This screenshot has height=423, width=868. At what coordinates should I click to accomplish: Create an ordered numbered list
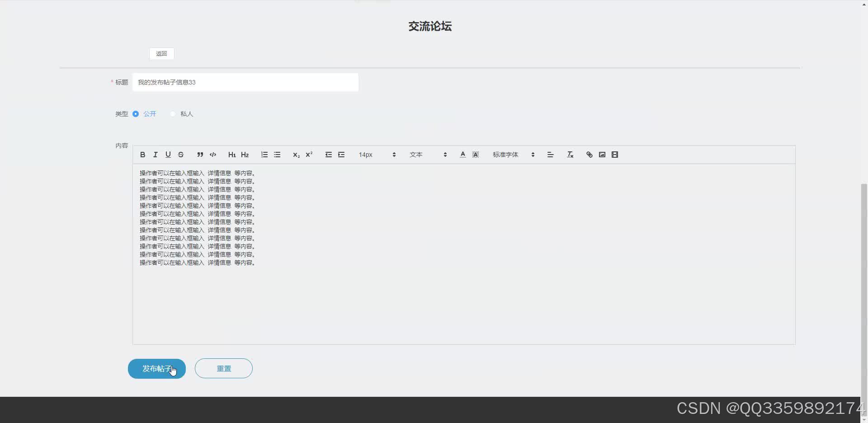click(x=264, y=155)
